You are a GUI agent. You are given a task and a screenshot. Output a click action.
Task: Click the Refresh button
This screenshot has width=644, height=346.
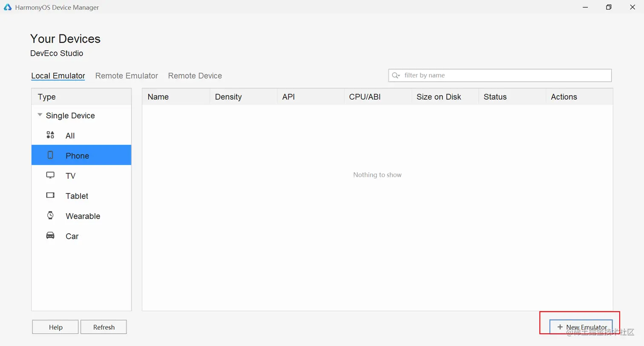click(x=103, y=327)
